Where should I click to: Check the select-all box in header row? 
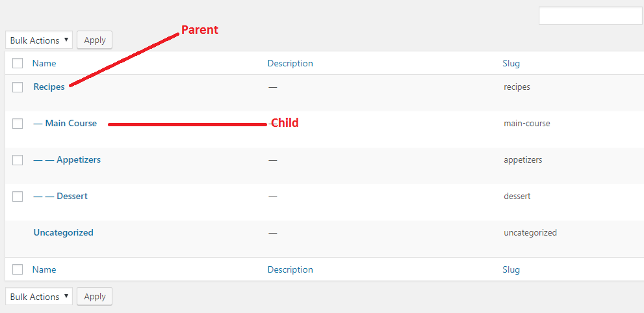pyautogui.click(x=18, y=63)
